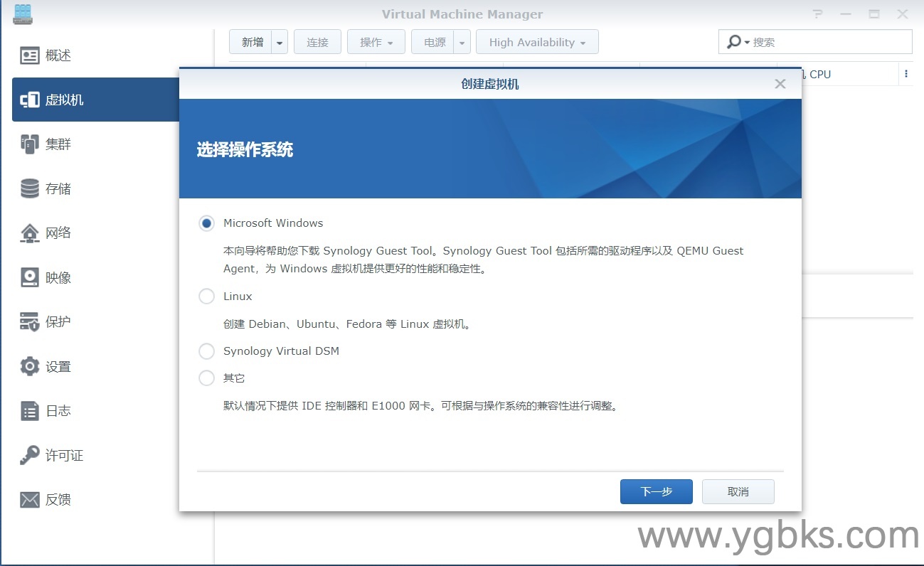Click the 新增 Add button

(x=251, y=42)
